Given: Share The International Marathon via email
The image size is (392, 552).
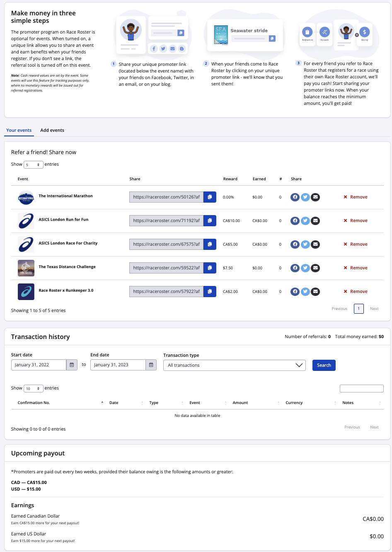Looking at the screenshot, I should [x=315, y=197].
